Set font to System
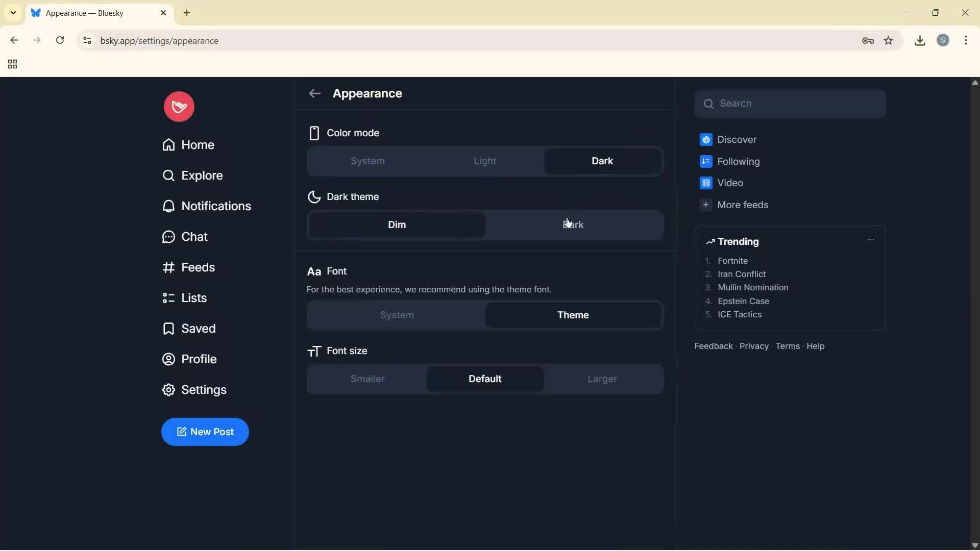This screenshot has width=980, height=551. [397, 315]
